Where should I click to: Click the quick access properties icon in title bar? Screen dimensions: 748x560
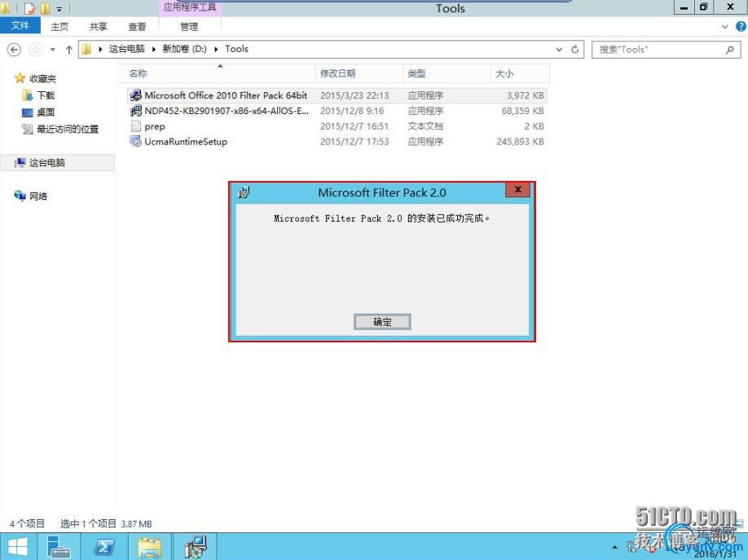(x=29, y=8)
